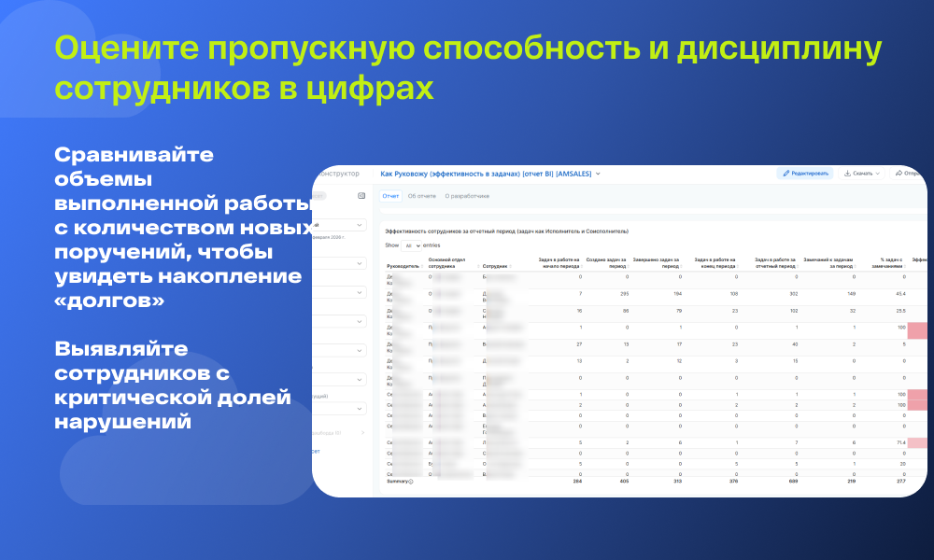Image resolution: width=934 pixels, height=560 pixels.
Task: Select the Summary total 219
Action: tap(851, 481)
